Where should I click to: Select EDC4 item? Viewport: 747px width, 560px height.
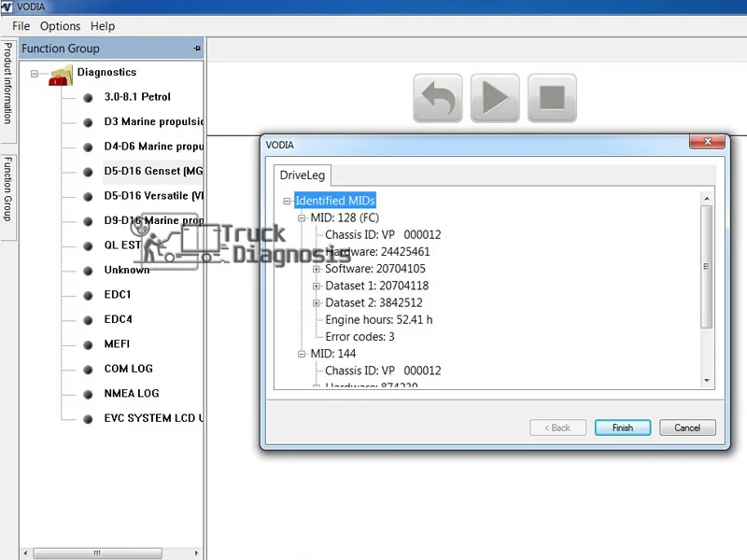pos(119,319)
